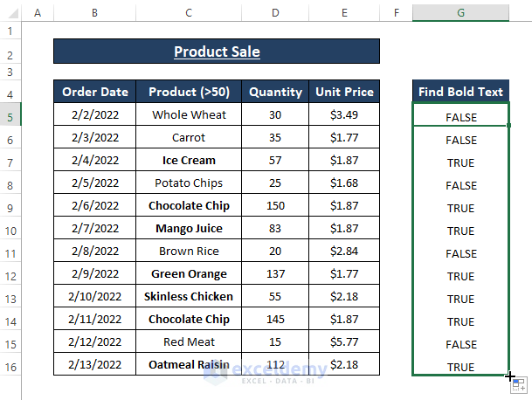Open the Auto Fill Options button

(x=518, y=384)
